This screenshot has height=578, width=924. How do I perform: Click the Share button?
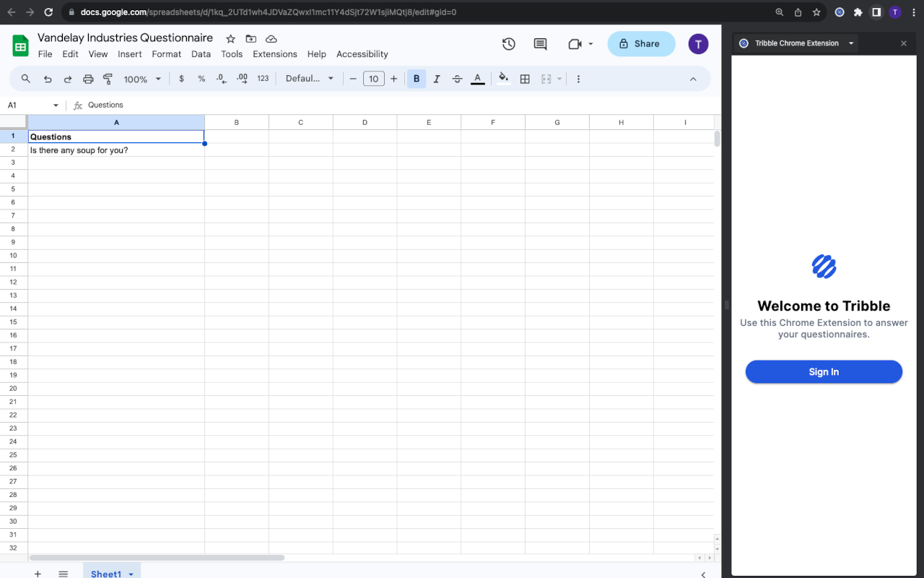pos(641,43)
